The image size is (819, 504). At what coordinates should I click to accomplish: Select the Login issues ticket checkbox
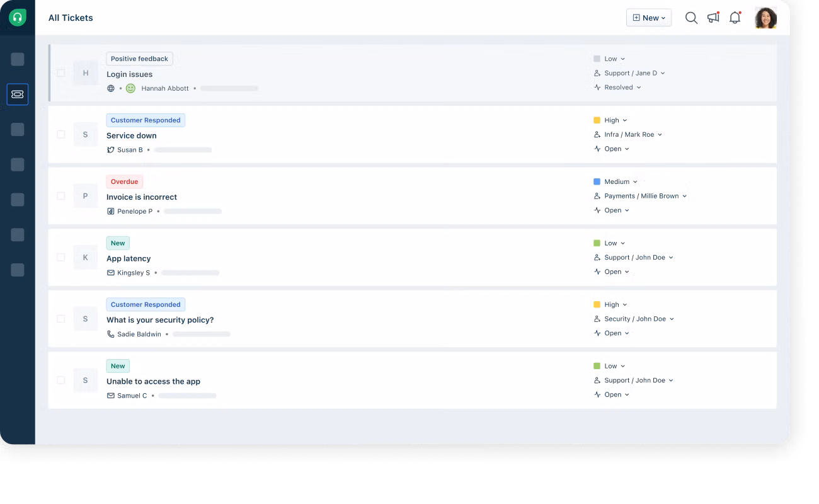pyautogui.click(x=61, y=73)
